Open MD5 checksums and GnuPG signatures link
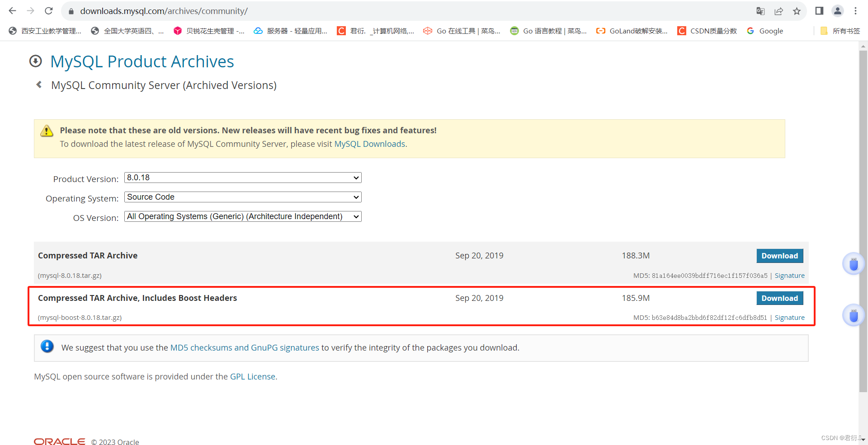Screen dimensions: 868x445 coord(245,347)
